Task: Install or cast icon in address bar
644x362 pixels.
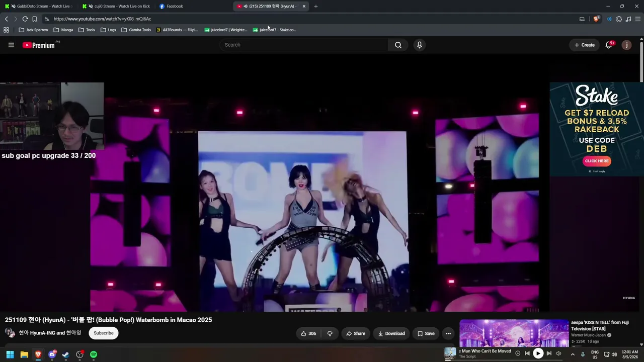Action: [582, 19]
